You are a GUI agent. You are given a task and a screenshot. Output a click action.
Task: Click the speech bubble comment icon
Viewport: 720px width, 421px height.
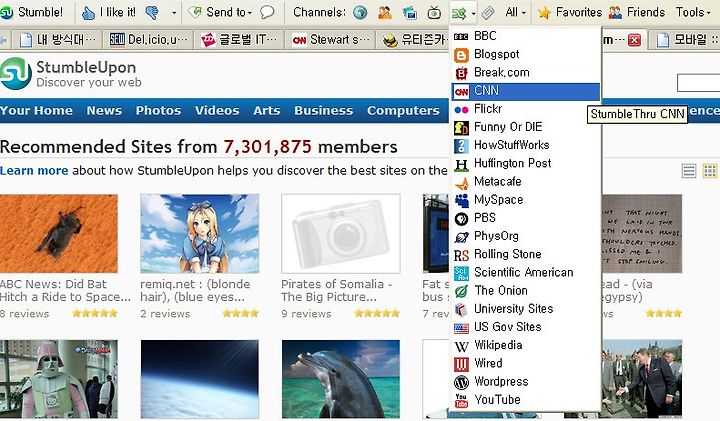(x=267, y=12)
